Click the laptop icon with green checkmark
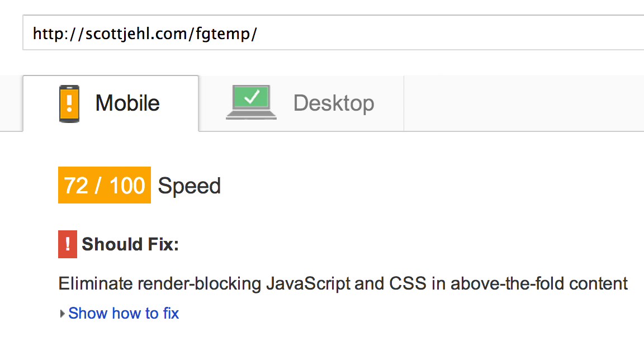The height and width of the screenshot is (341, 644). (252, 102)
